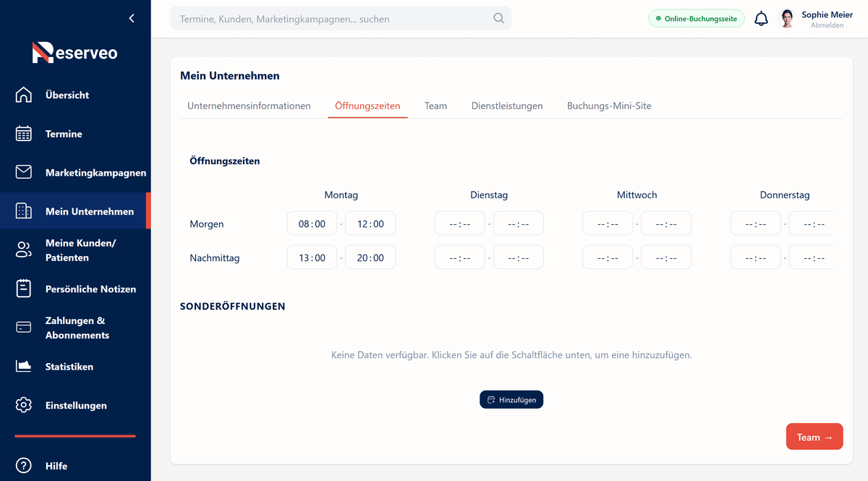Screen dimensions: 868x481
Task: Click Montag Nachmittag end time 20:00
Action: (x=370, y=257)
